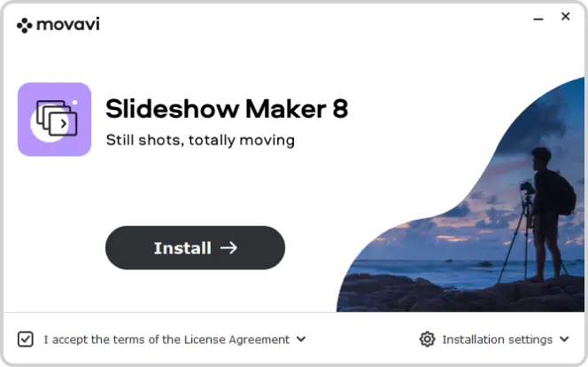Open the License Agreement text link

[x=236, y=340]
